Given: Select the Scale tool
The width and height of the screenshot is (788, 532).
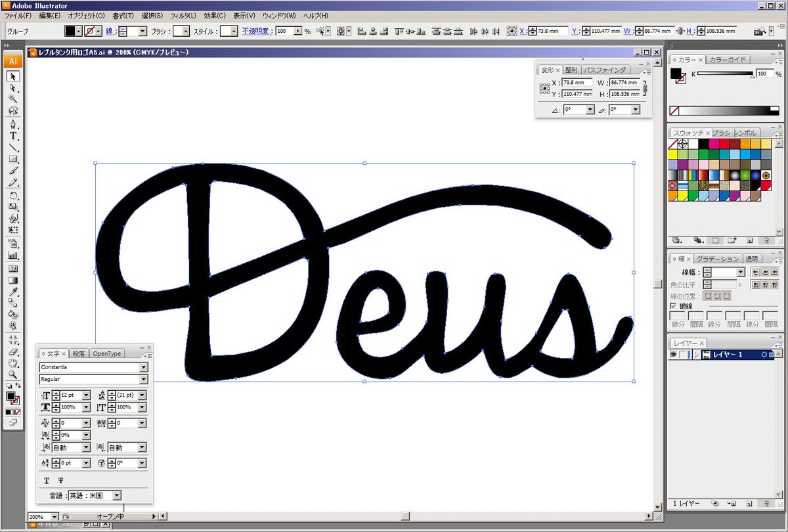Looking at the screenshot, I should click(x=13, y=208).
